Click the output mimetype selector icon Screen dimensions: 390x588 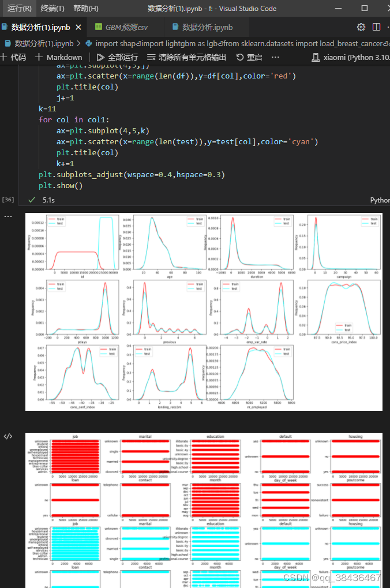click(x=8, y=436)
